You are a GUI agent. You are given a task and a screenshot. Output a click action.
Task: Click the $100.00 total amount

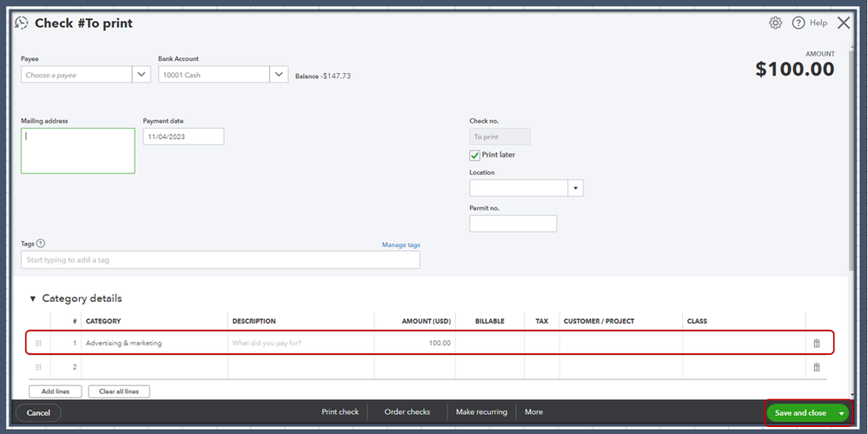coord(795,69)
